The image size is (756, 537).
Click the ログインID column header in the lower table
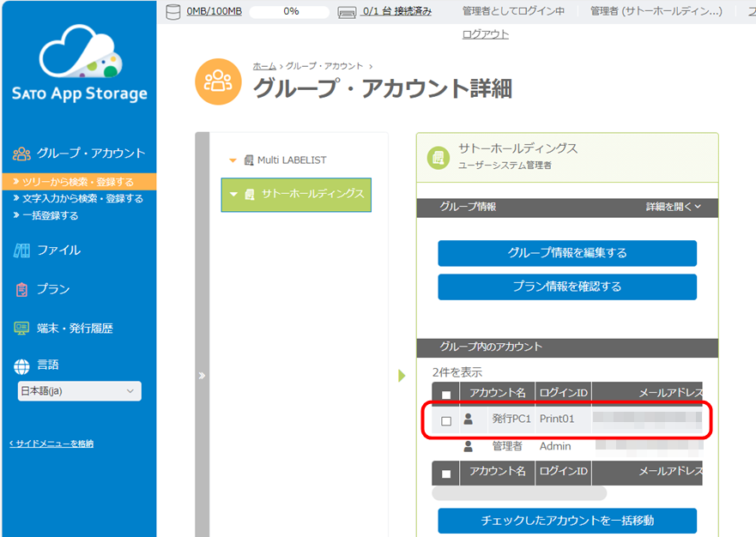point(563,472)
